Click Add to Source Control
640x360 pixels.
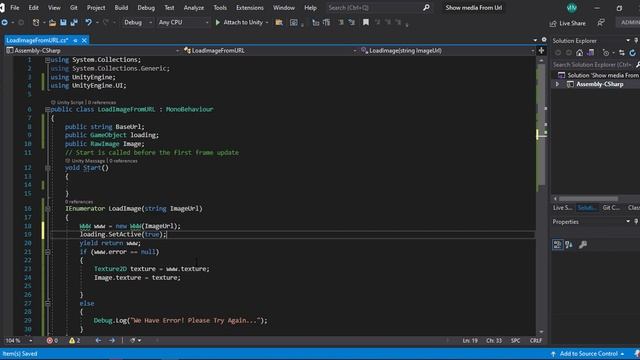(587, 354)
